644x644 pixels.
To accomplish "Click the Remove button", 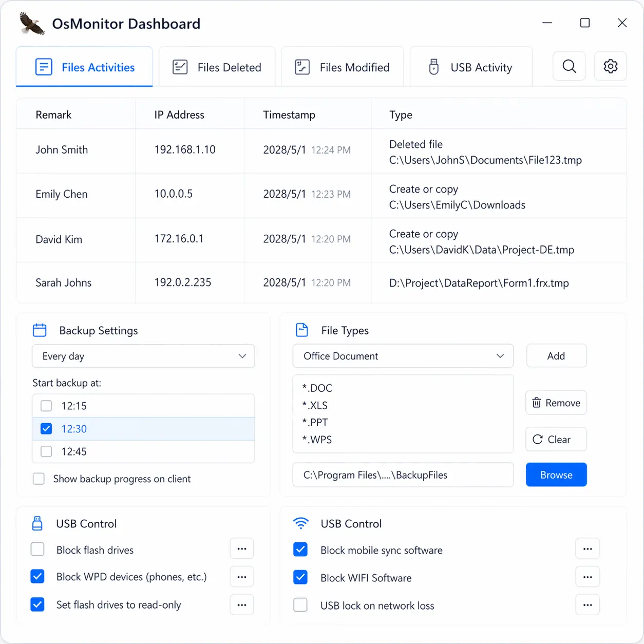I will coord(556,403).
